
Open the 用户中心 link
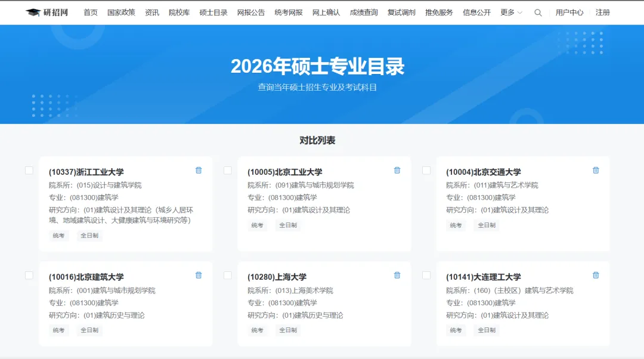click(x=569, y=13)
